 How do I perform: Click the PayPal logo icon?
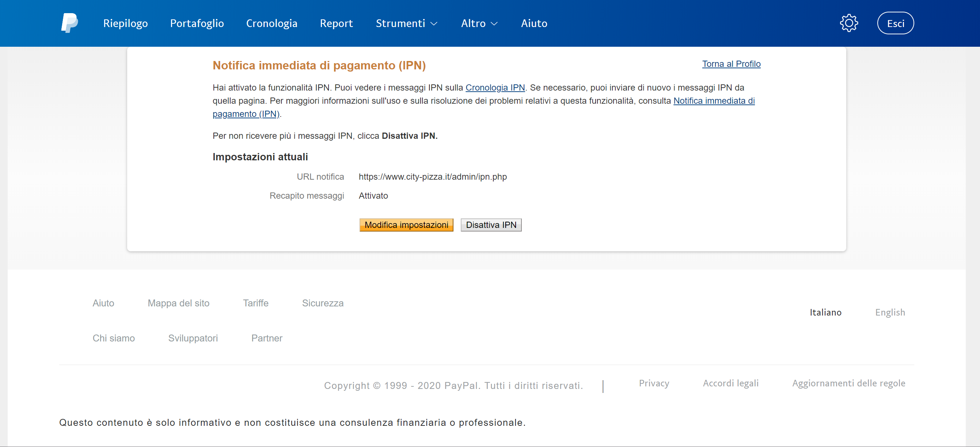tap(69, 23)
